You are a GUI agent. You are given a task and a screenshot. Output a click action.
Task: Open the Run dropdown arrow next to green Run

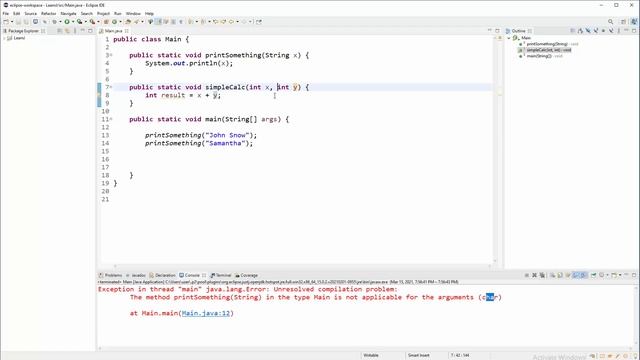(x=73, y=22)
